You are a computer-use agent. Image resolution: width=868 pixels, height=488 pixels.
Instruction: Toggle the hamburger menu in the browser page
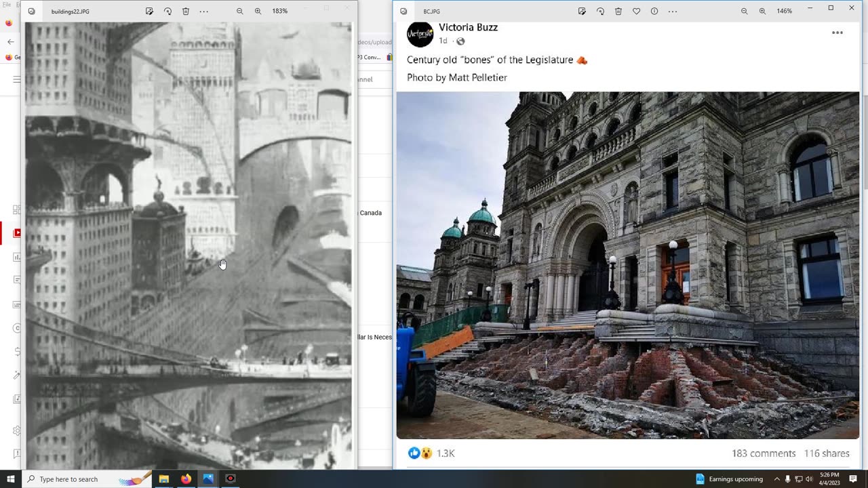pyautogui.click(x=17, y=79)
